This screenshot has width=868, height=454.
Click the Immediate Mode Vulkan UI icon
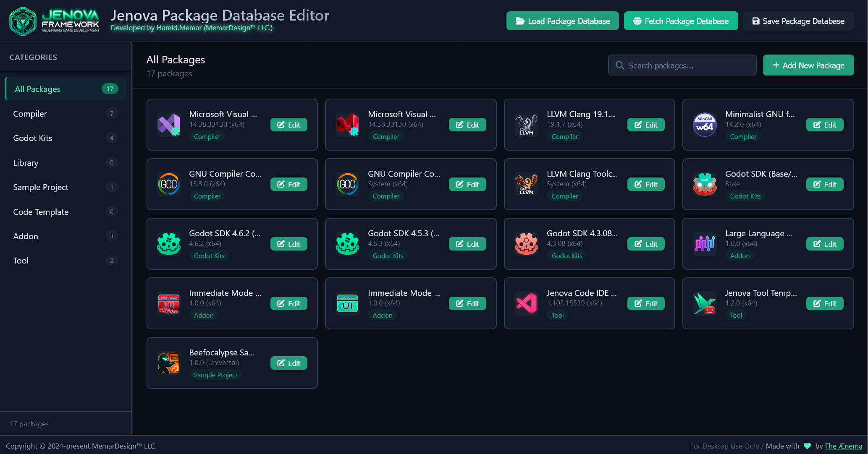[x=169, y=303]
